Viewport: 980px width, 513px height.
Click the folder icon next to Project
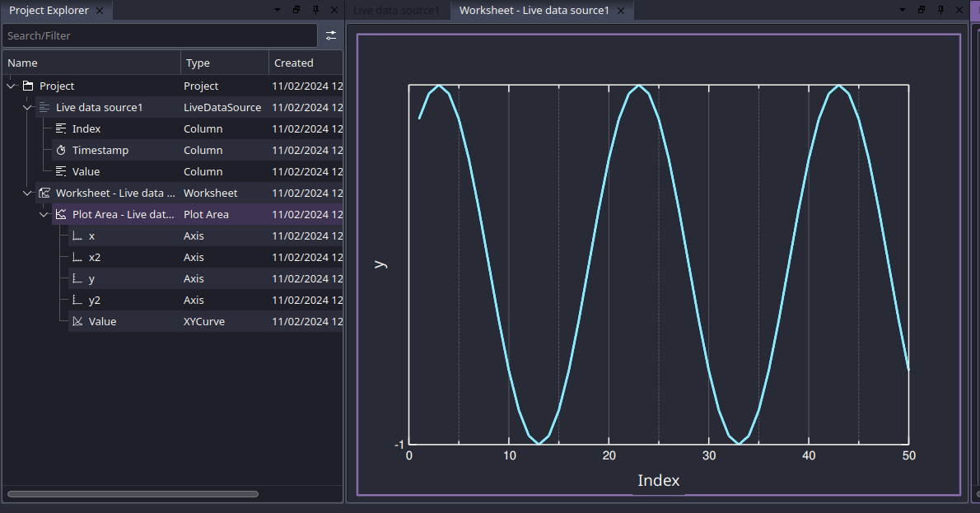click(x=27, y=85)
